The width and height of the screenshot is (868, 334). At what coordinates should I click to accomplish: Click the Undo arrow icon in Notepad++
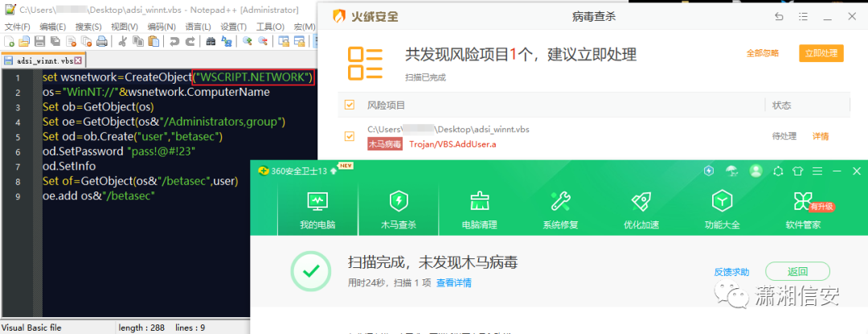[x=174, y=41]
